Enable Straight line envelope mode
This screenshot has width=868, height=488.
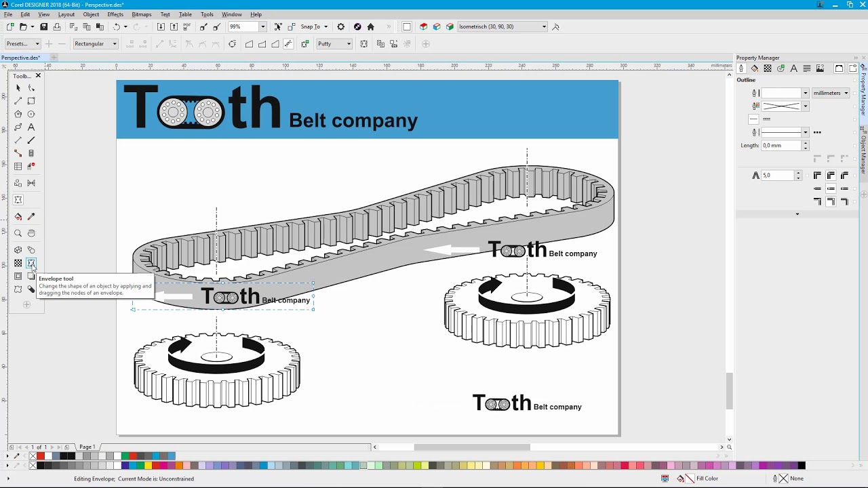point(249,44)
